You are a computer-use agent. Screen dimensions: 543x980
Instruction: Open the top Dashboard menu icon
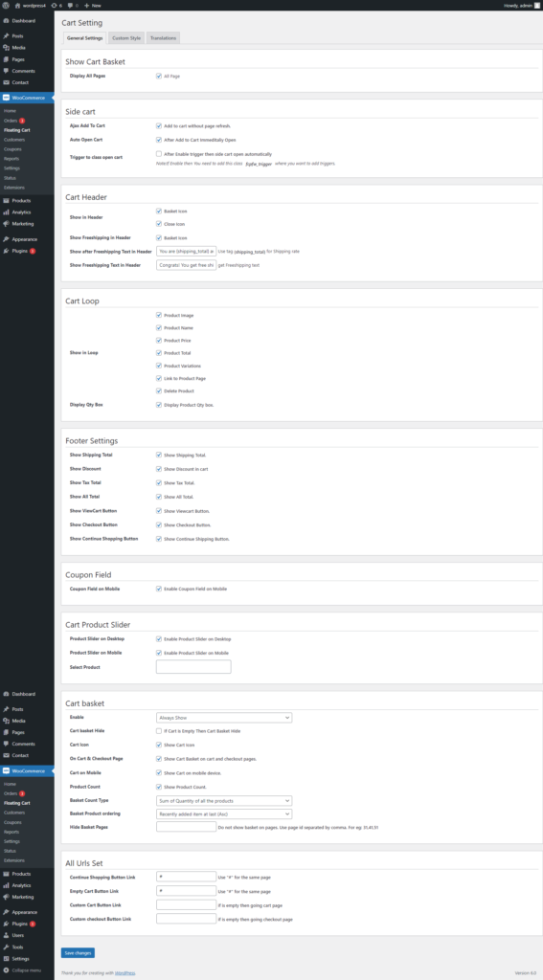[x=7, y=21]
